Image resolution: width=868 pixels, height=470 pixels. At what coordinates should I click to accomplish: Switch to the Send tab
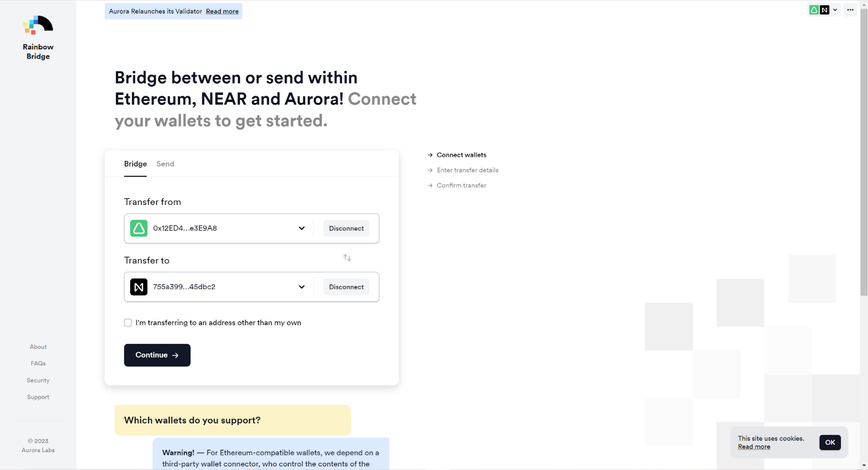pyautogui.click(x=165, y=164)
